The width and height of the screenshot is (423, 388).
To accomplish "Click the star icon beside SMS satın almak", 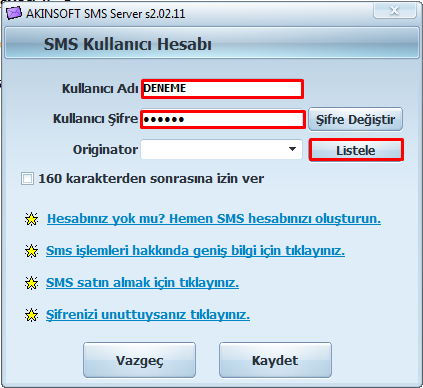I will (32, 283).
